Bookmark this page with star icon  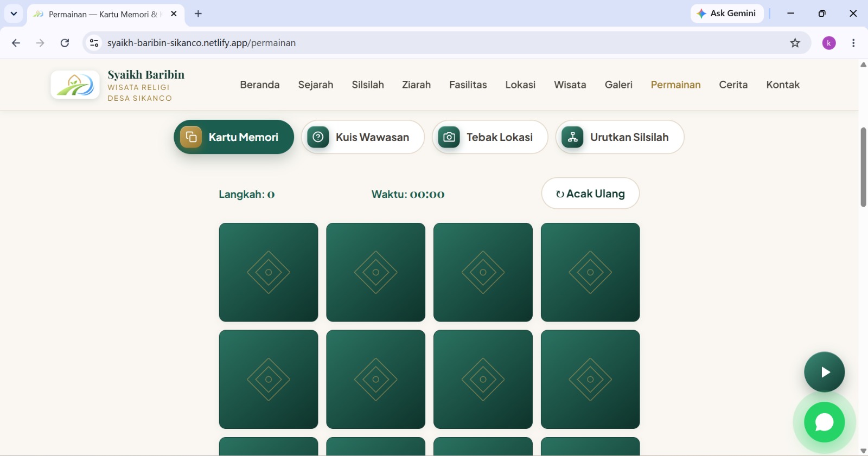795,43
